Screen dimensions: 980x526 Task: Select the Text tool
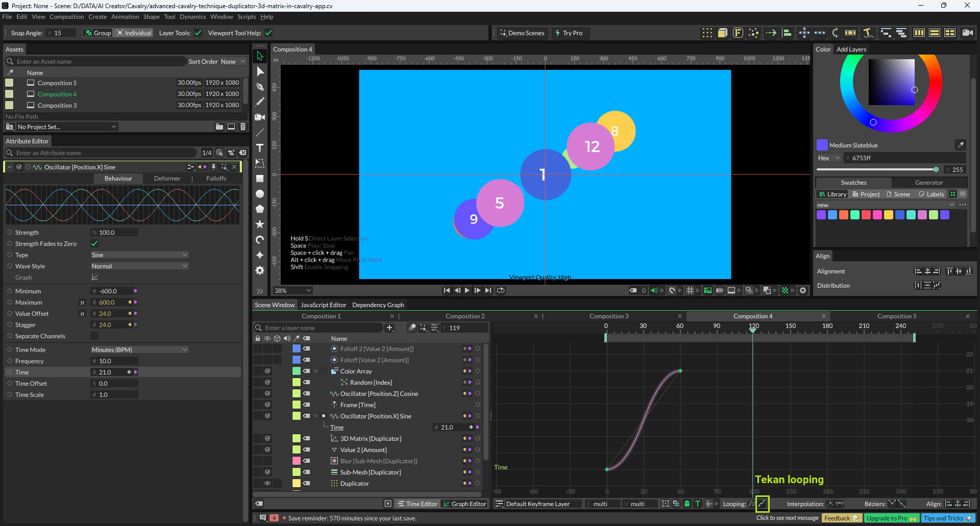[260, 148]
